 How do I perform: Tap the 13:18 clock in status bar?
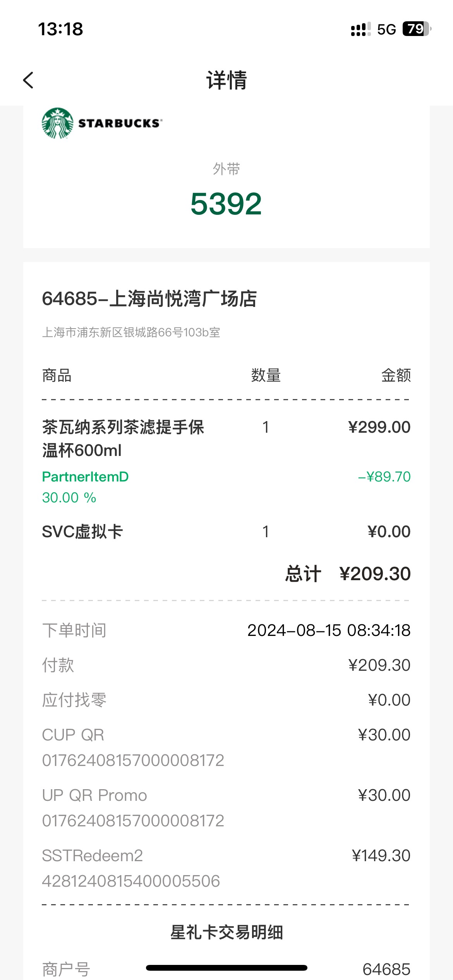pyautogui.click(x=60, y=29)
